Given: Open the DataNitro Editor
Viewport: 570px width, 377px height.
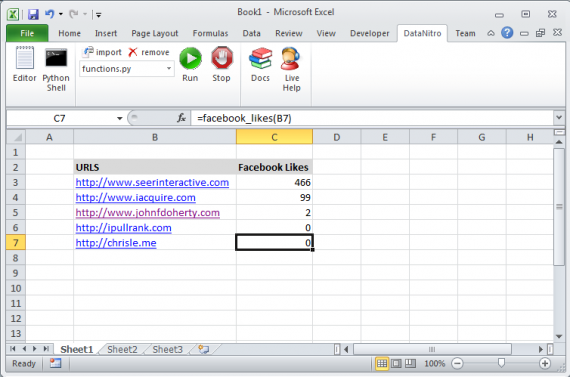Looking at the screenshot, I should point(24,64).
